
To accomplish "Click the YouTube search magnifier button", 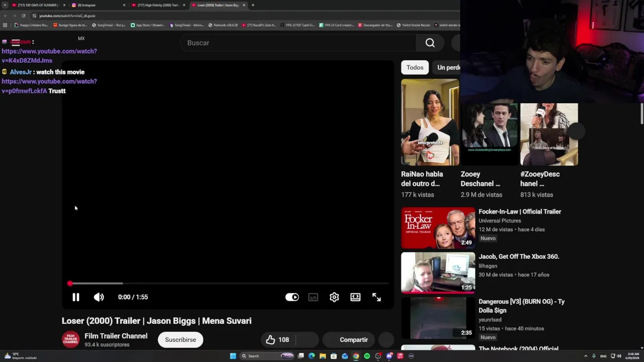I will pos(430,43).
